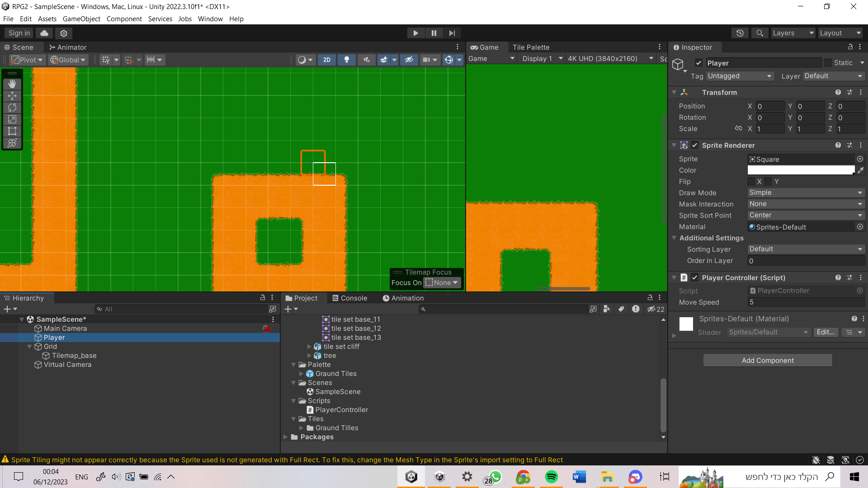Image resolution: width=868 pixels, height=488 pixels.
Task: Open the GameObject menu
Action: tap(81, 19)
